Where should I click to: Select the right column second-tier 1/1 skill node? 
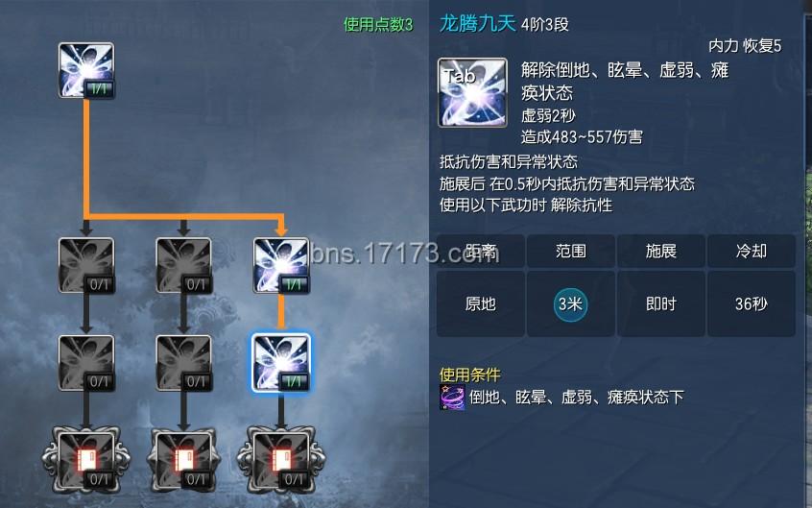281,265
